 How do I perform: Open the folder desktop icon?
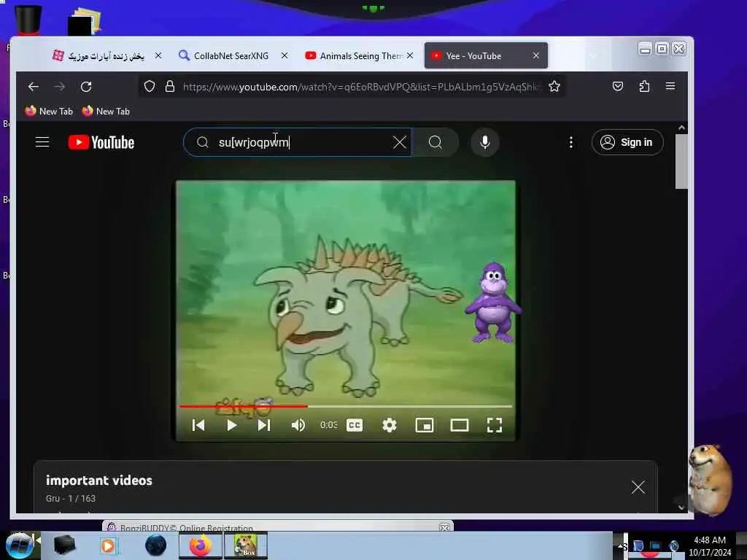(x=85, y=21)
